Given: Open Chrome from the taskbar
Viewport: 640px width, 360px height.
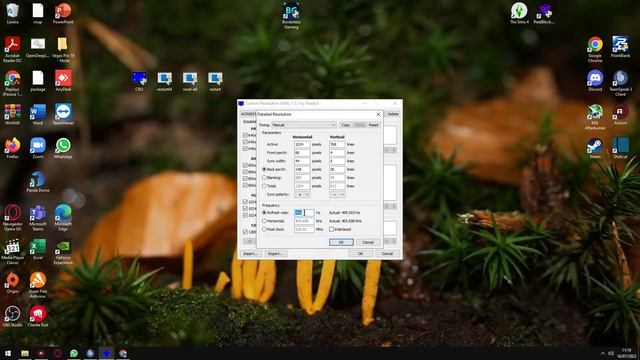Looking at the screenshot, I should pos(123,353).
